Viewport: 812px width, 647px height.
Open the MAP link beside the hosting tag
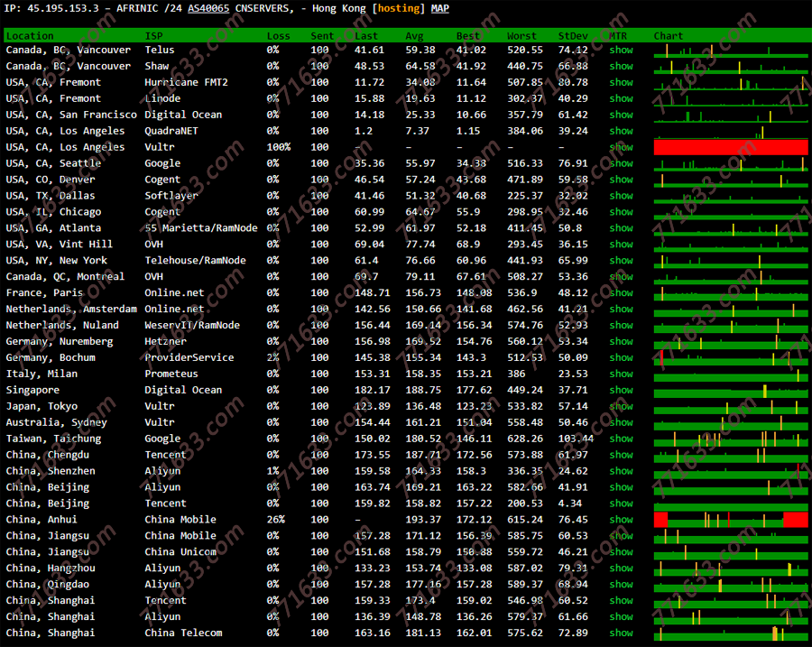coord(440,8)
